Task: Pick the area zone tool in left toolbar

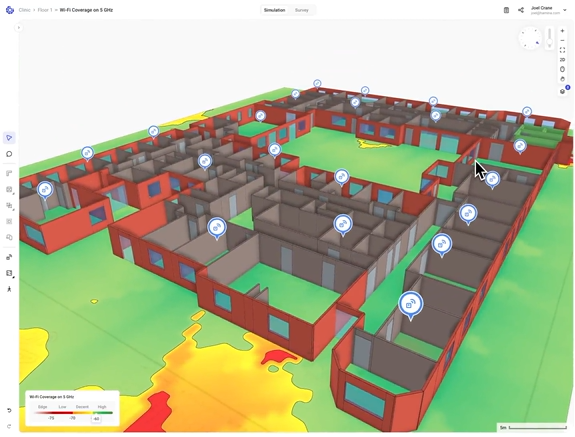Action: coord(9,190)
